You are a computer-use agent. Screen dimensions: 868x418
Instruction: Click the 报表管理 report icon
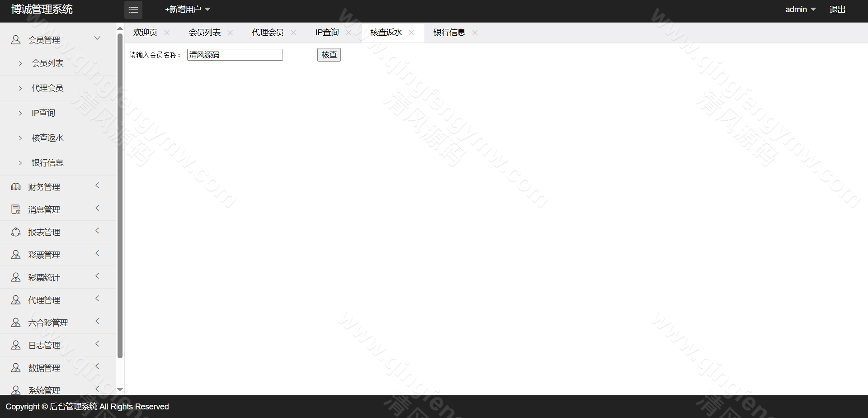[x=16, y=232]
